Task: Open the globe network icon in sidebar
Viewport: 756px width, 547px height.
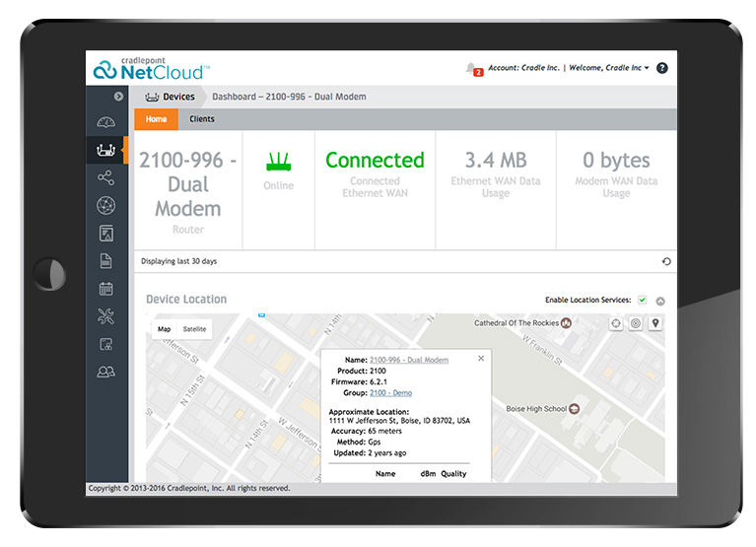Action: [106, 206]
